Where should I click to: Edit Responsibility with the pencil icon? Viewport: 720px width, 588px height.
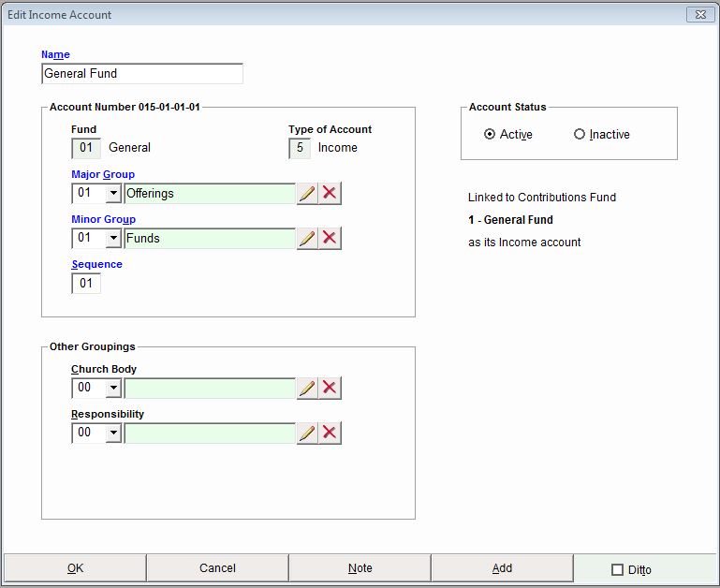[307, 433]
